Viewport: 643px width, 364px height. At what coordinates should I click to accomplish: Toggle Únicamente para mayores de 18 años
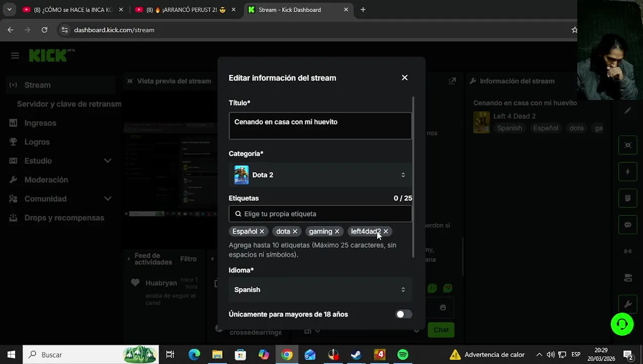(403, 314)
